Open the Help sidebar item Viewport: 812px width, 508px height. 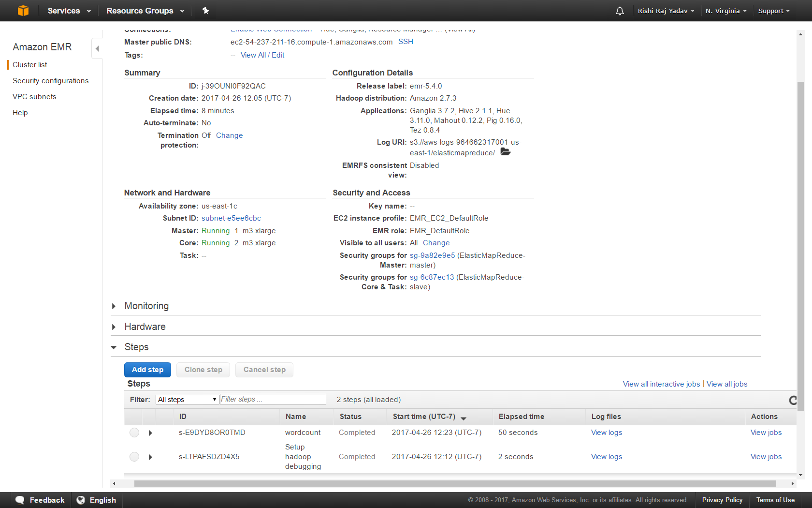coord(20,113)
